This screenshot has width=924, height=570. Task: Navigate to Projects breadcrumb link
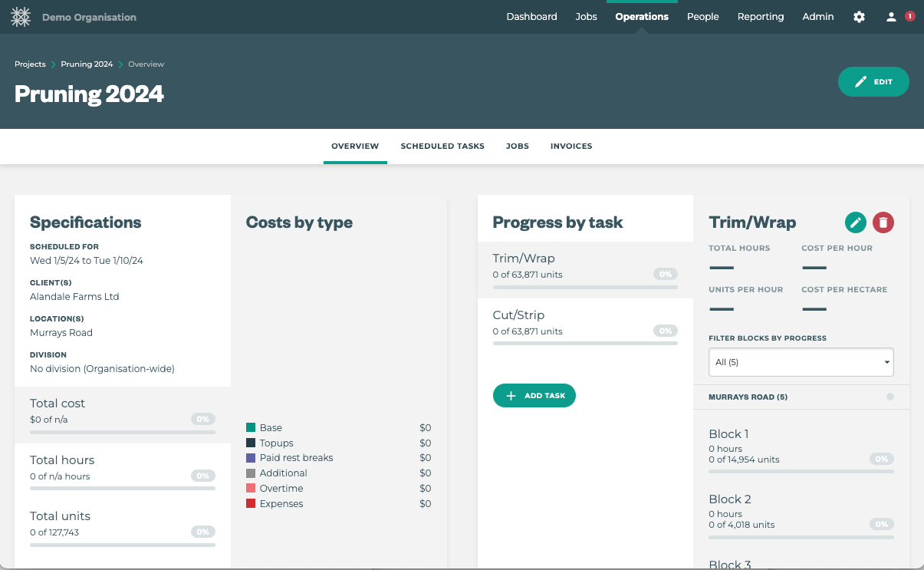[30, 64]
